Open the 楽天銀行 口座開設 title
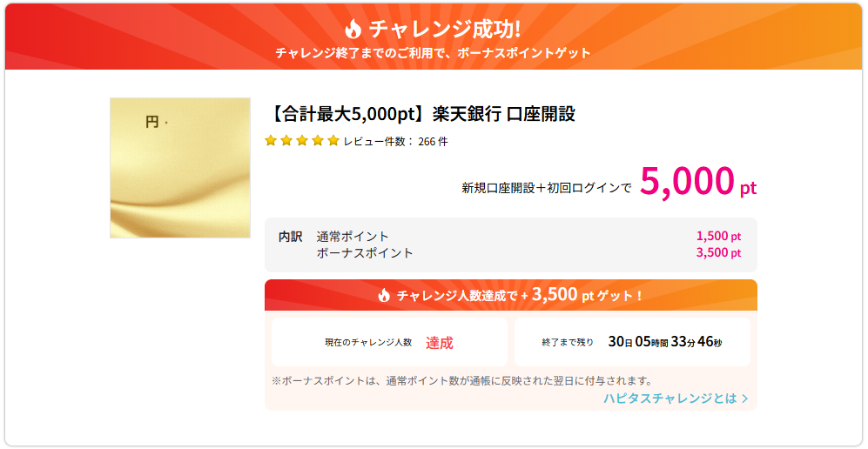Viewport: 868px width, 449px height. pyautogui.click(x=420, y=115)
